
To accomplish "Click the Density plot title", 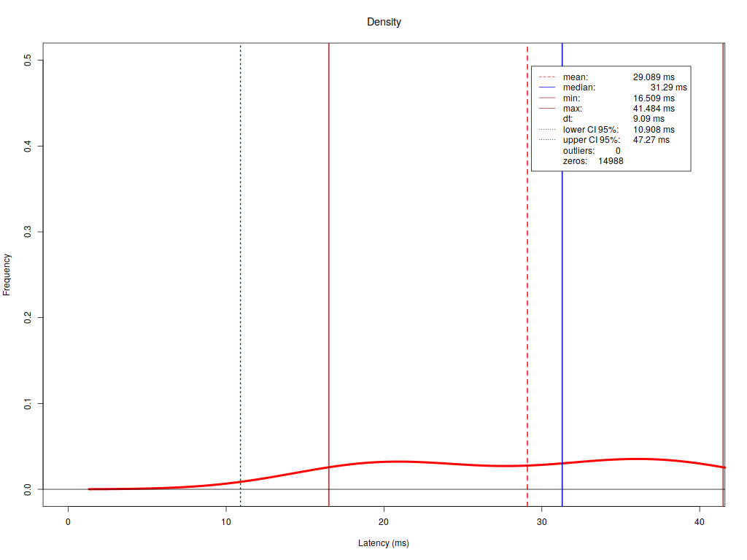I will click(384, 22).
